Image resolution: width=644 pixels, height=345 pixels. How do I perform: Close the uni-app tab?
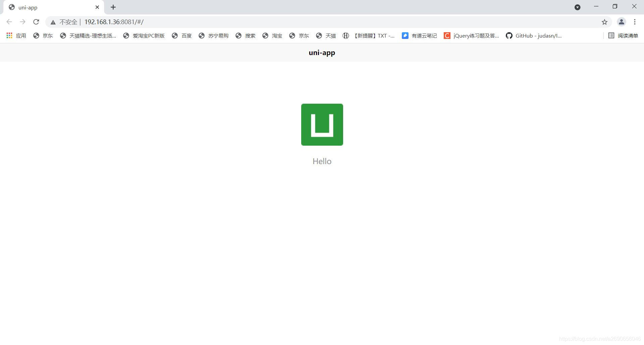tap(97, 7)
